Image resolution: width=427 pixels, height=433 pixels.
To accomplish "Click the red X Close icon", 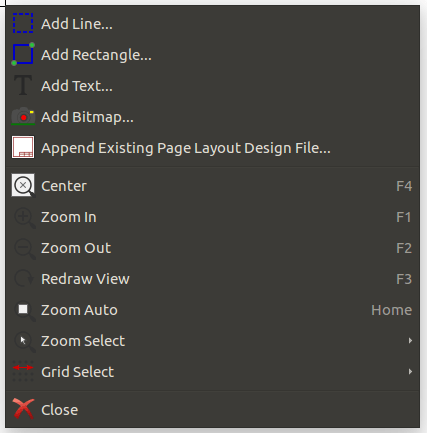I will 23,409.
